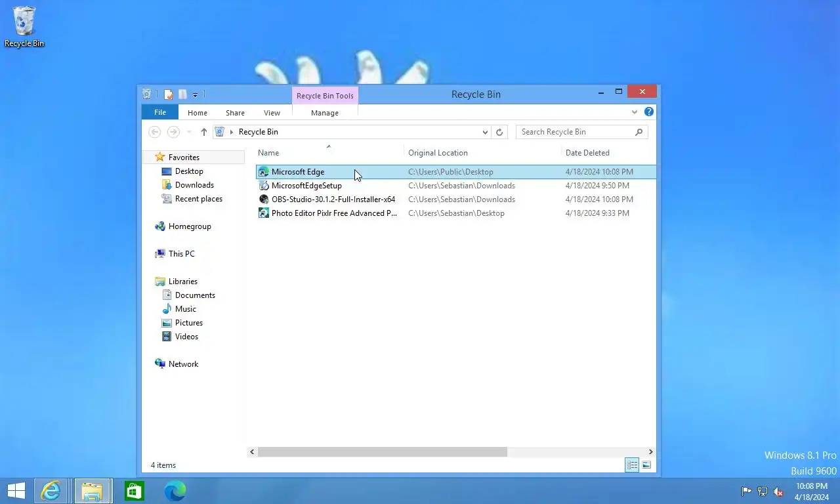Click the File Explorer taskbar button
The width and height of the screenshot is (840, 504).
92,491
